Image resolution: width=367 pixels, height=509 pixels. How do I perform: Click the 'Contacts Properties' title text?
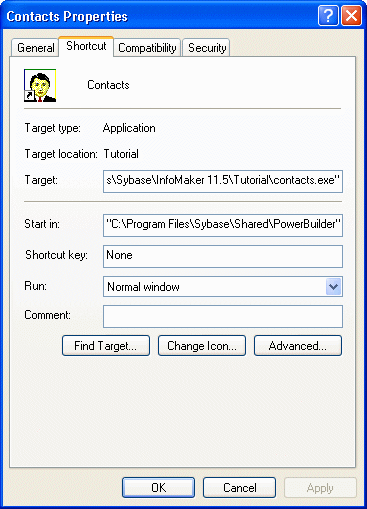pos(67,16)
